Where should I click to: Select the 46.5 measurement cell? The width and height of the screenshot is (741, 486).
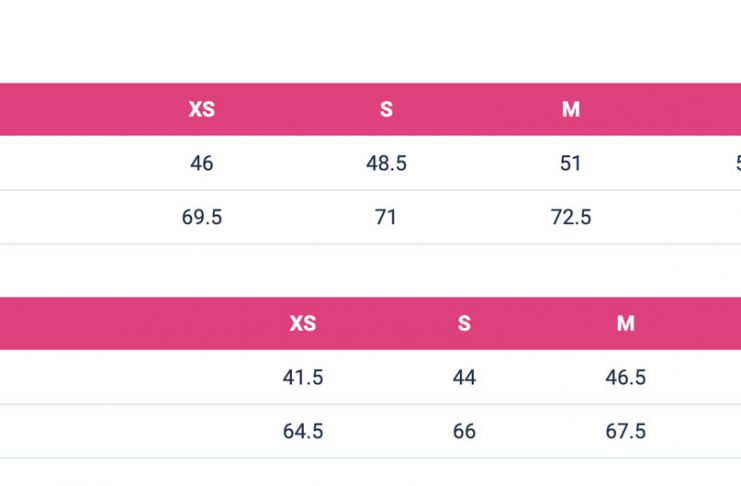pos(626,377)
